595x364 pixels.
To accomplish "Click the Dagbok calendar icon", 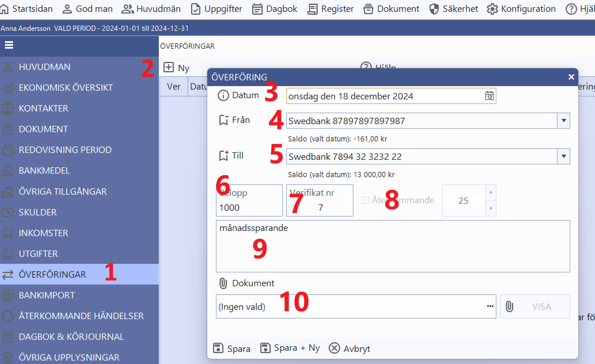I will point(257,9).
